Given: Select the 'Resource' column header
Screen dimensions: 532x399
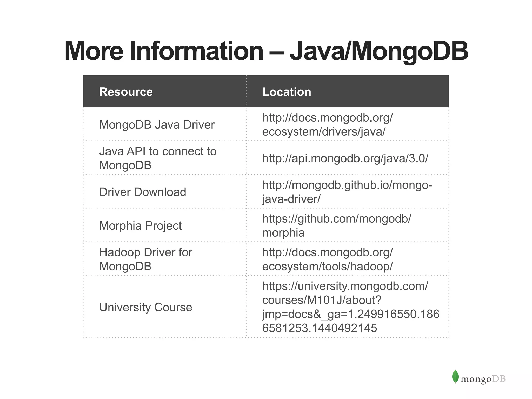Looking at the screenshot, I should [x=165, y=91].
